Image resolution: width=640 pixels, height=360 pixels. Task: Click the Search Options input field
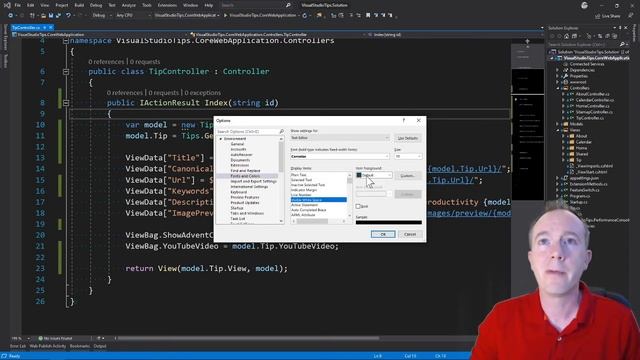point(247,131)
